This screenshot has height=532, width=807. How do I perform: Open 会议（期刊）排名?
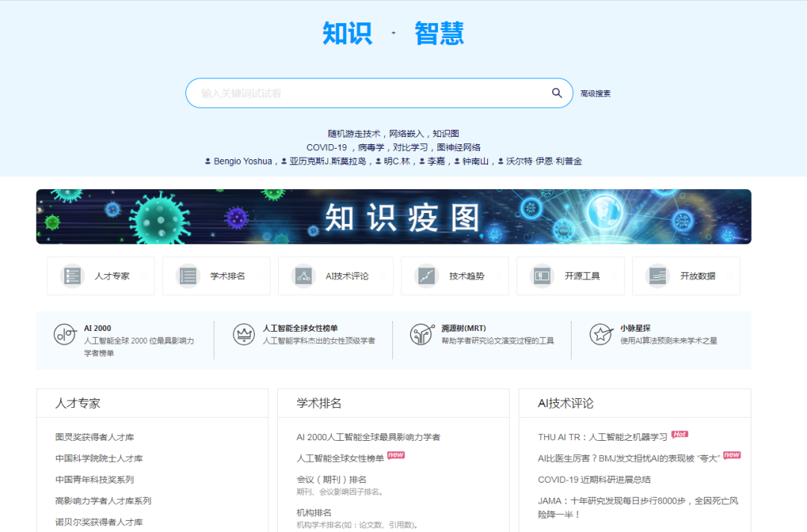[332, 480]
